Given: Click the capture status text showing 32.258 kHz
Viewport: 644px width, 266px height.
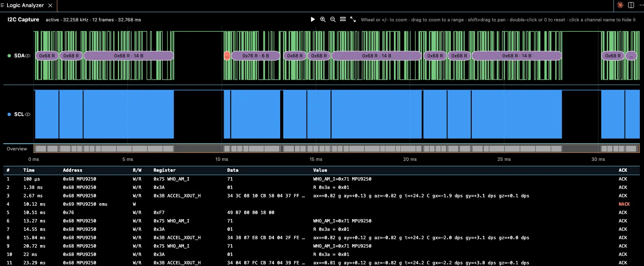Looking at the screenshot, I should tap(93, 20).
